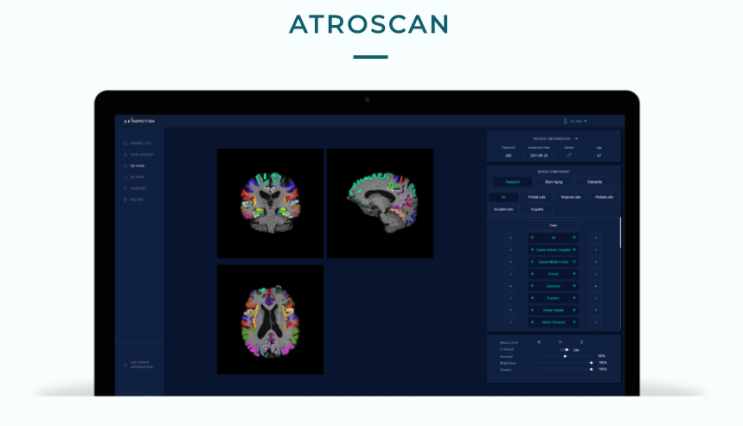Select the Caudal Middle Frontal region

pyautogui.click(x=553, y=262)
